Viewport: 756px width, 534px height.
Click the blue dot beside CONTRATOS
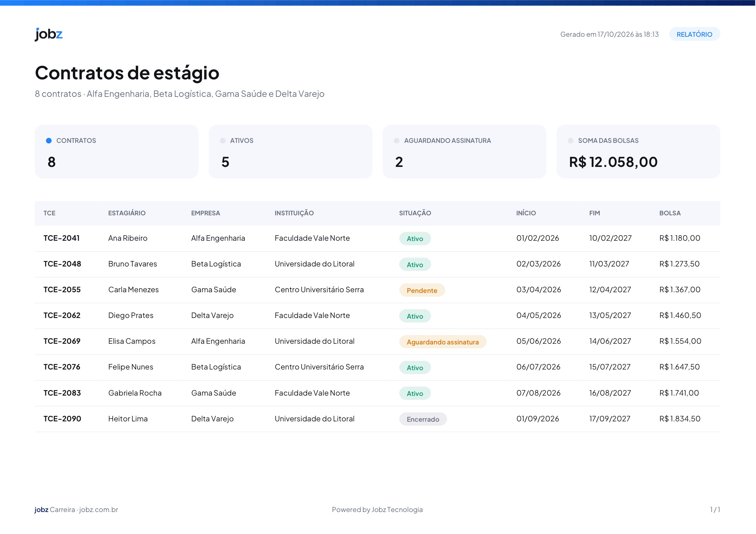(x=49, y=140)
